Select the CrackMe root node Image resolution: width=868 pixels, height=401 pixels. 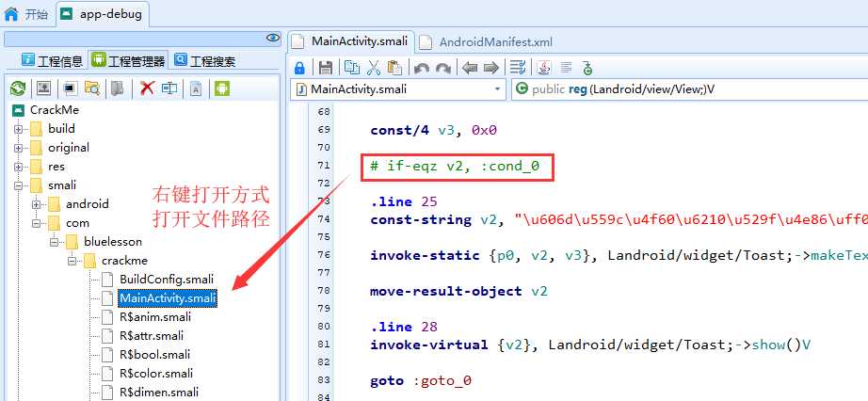click(x=55, y=110)
